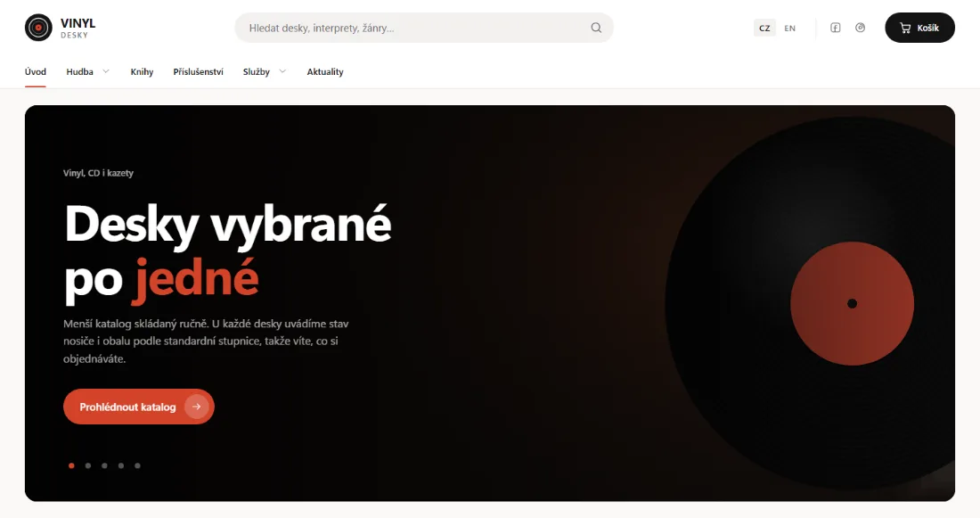Open the Příslušenství menu item

coord(198,72)
